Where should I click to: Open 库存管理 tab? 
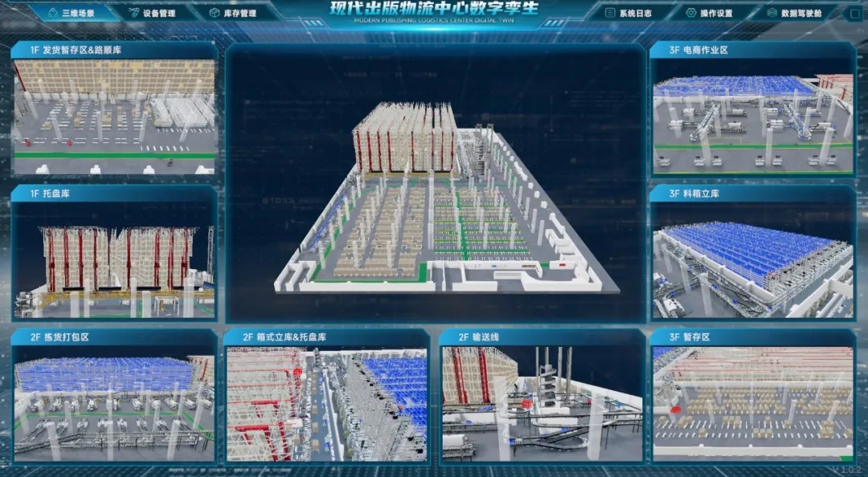coord(240,13)
